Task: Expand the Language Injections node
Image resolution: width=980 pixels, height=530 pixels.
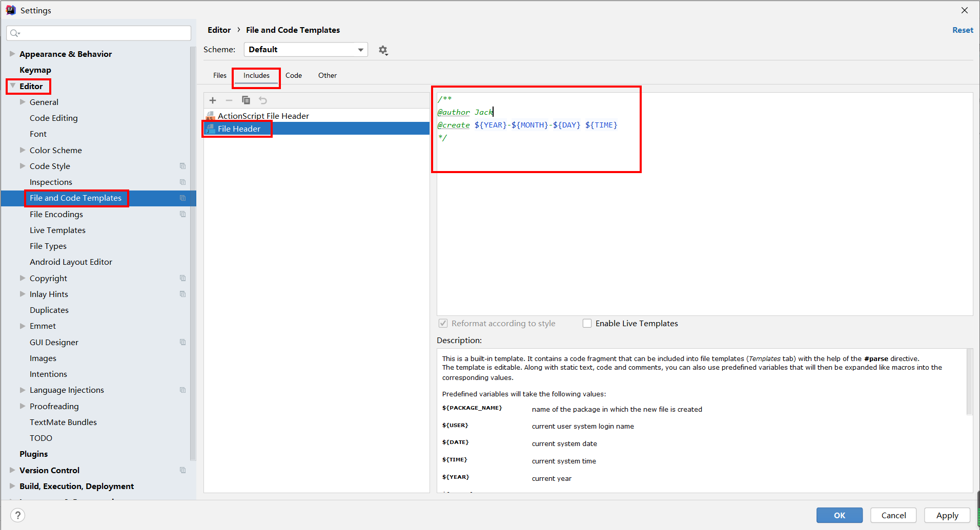Action: point(23,390)
